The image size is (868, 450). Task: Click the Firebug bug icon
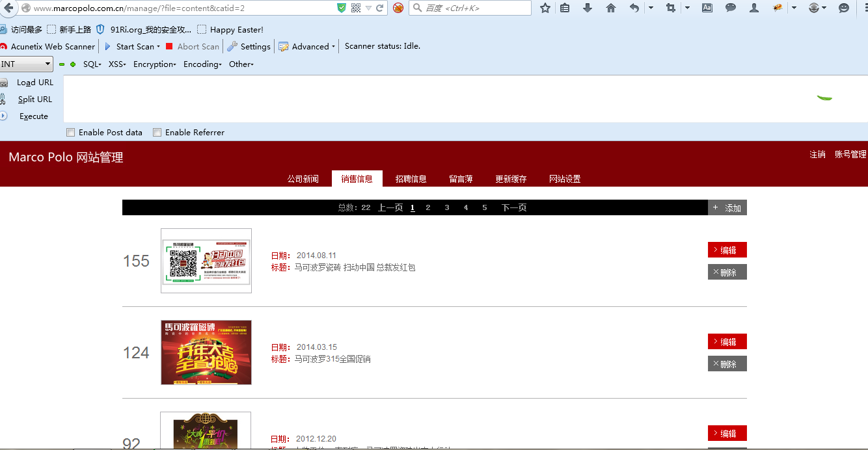[778, 8]
